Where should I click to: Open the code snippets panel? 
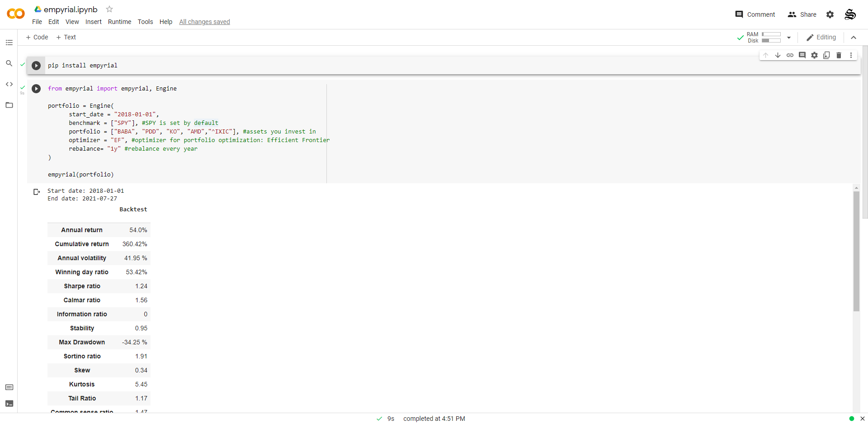[9, 84]
